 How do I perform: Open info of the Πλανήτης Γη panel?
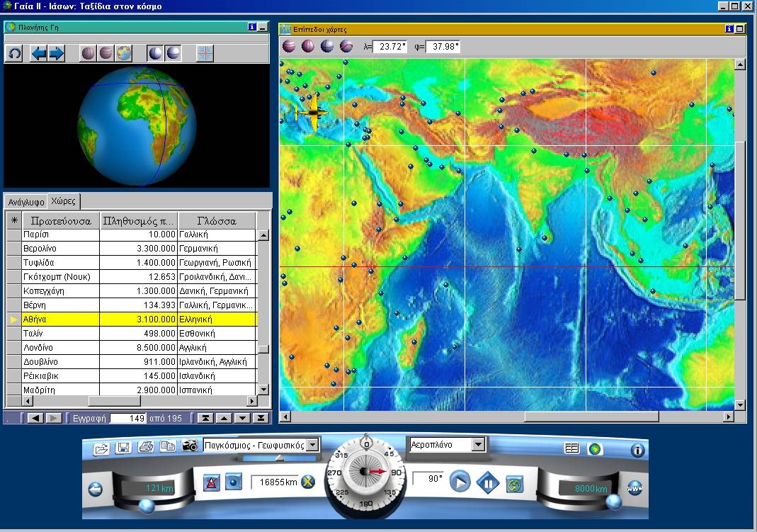[251, 27]
